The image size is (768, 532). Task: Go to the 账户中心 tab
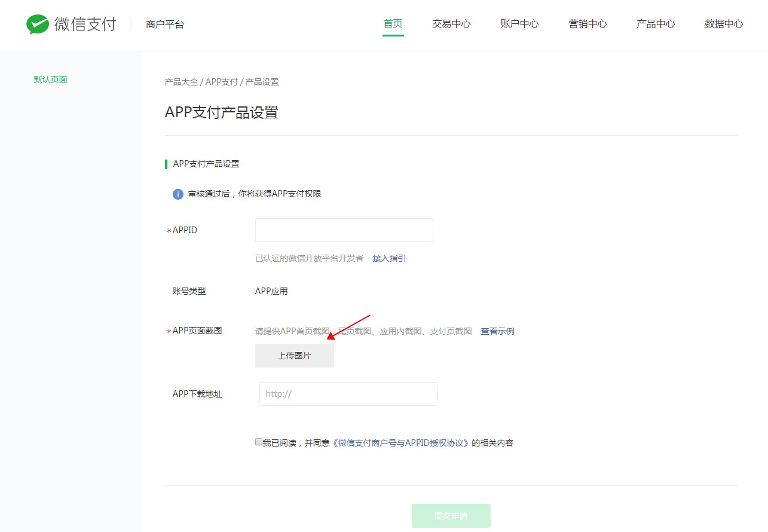[519, 24]
